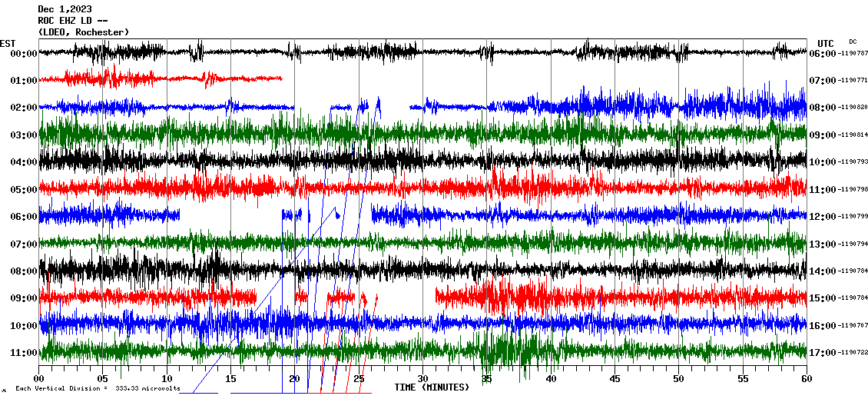Click the 00 minute tick label

pyautogui.click(x=38, y=379)
